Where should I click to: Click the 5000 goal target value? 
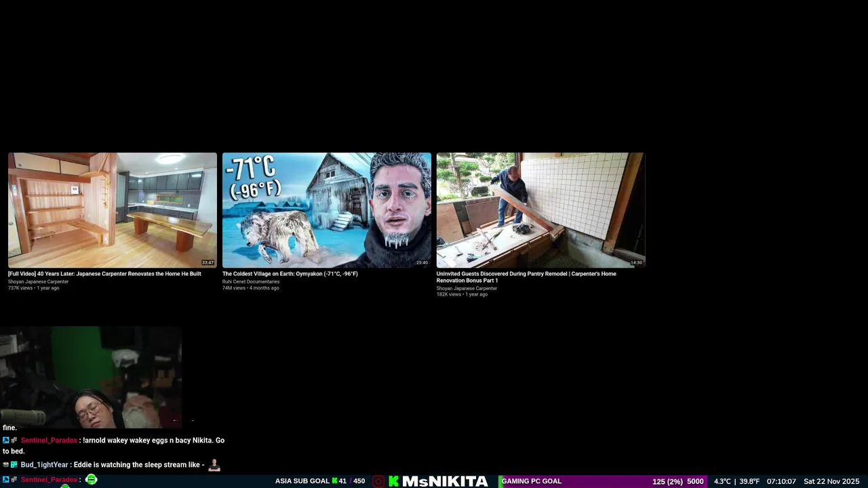tap(695, 481)
